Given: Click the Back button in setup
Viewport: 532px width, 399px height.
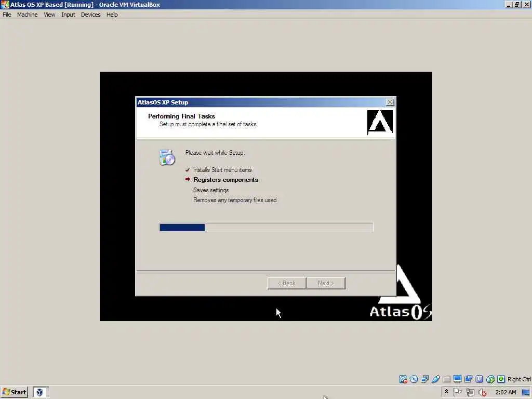Looking at the screenshot, I should tap(287, 283).
